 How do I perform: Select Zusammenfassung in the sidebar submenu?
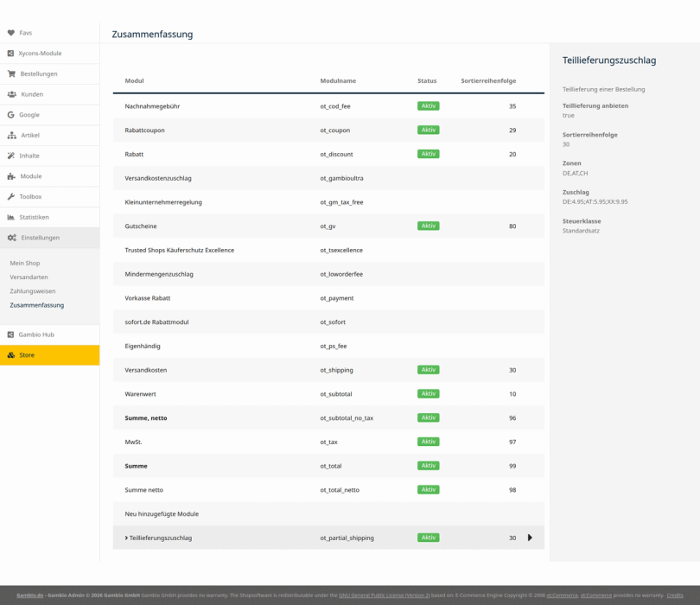(x=37, y=305)
